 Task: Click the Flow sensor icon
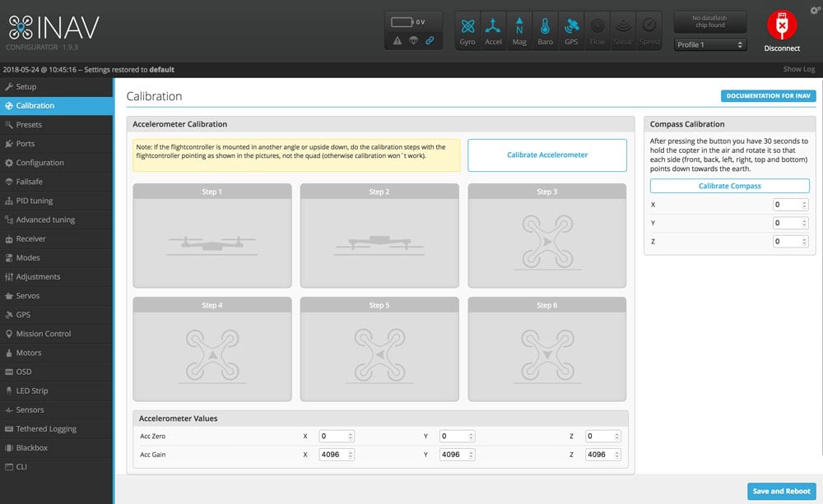click(x=597, y=31)
